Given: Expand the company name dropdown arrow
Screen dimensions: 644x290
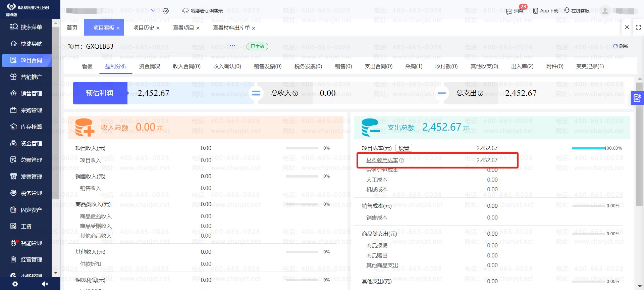Looking at the screenshot, I should (x=153, y=10).
